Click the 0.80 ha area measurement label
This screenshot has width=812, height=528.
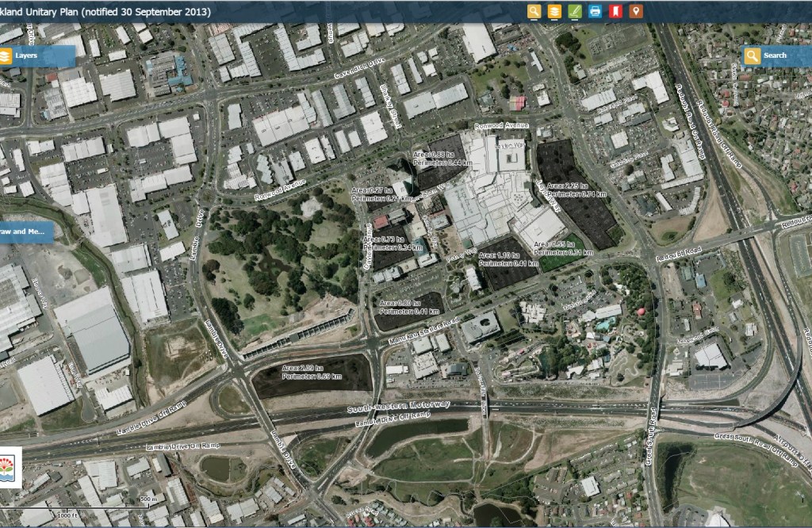pyautogui.click(x=400, y=303)
